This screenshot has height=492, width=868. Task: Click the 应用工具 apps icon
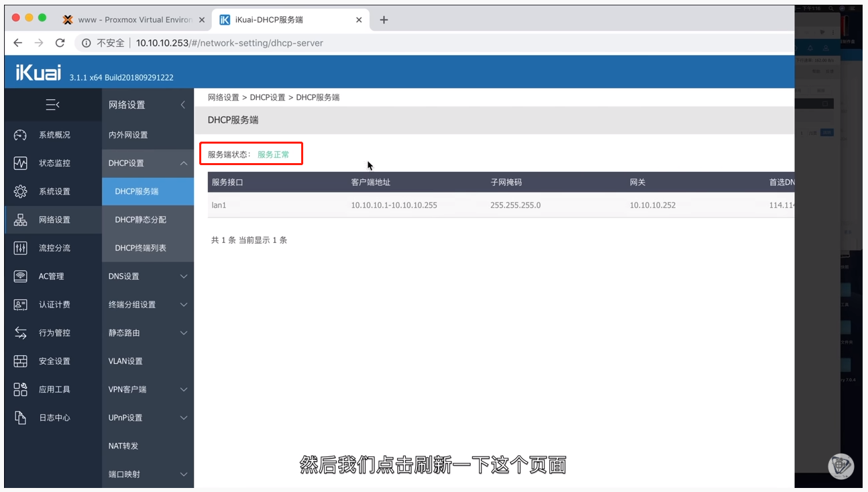(x=20, y=389)
